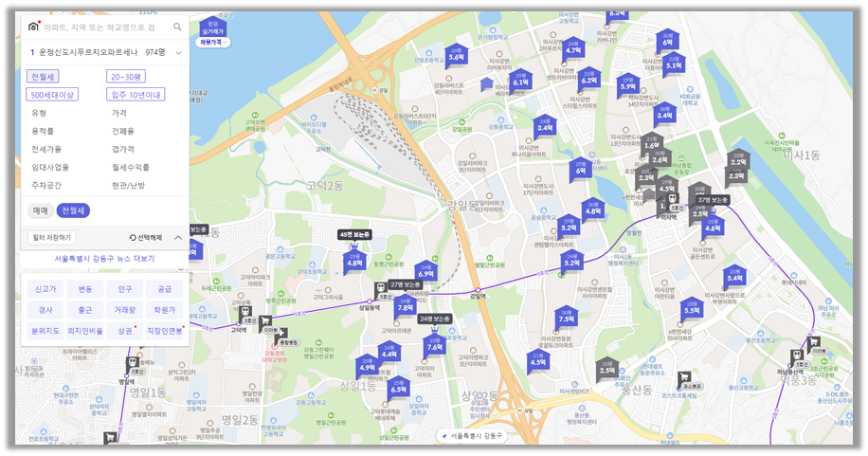This screenshot has width=868, height=456.
Task: Click the magnifier search icon
Action: (x=177, y=27)
